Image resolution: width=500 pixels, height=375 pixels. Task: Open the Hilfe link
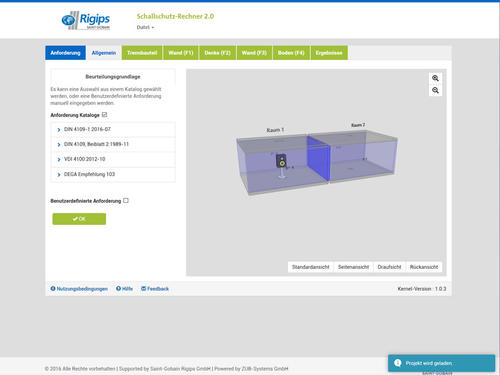tap(127, 289)
